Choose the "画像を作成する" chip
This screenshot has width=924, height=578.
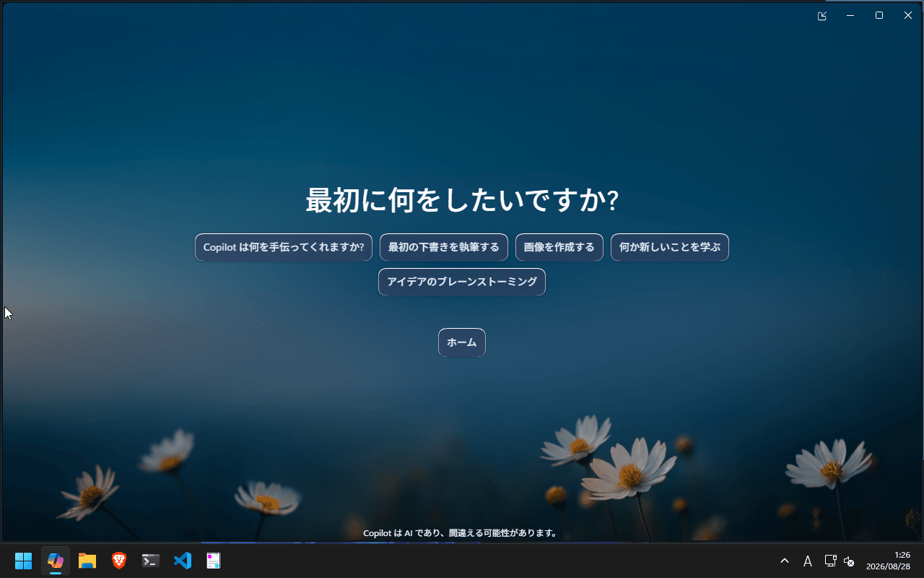(x=559, y=247)
